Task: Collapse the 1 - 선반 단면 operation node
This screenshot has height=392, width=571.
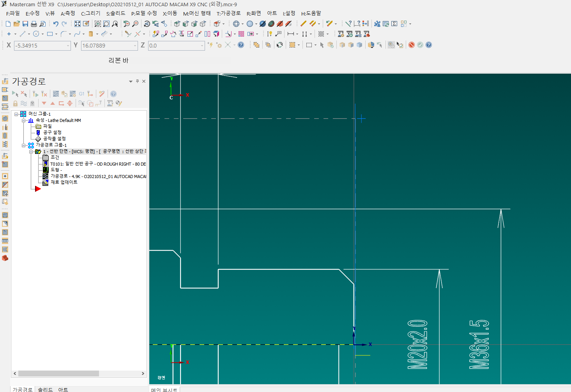Action: click(31, 152)
